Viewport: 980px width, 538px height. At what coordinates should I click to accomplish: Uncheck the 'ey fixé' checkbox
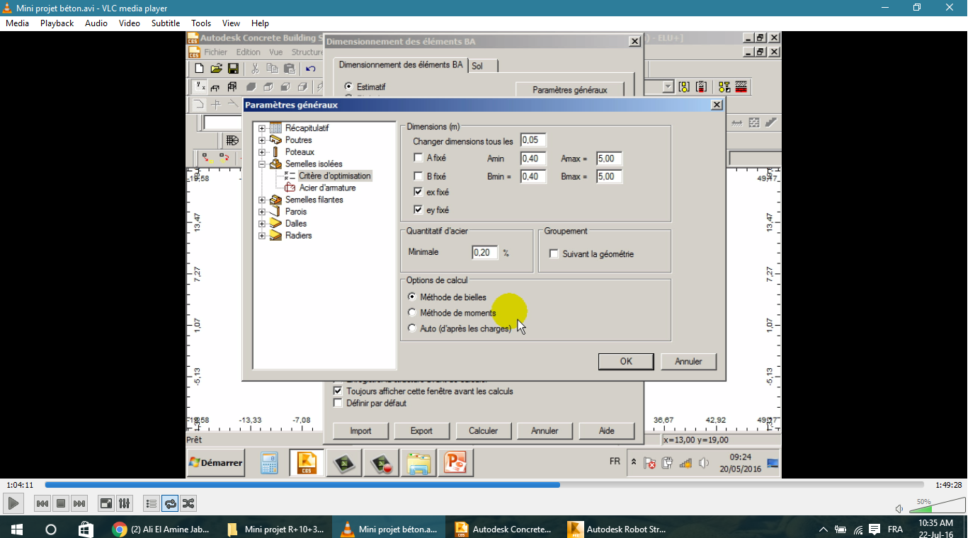(x=418, y=210)
